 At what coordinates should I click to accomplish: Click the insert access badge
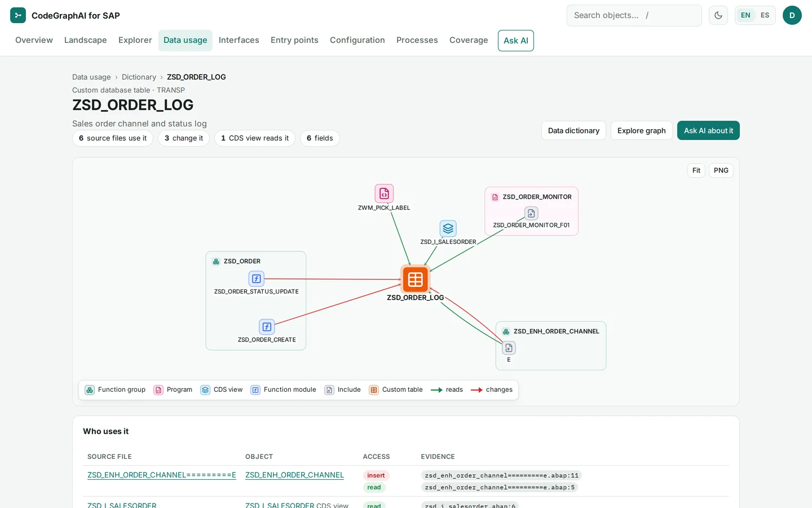376,476
